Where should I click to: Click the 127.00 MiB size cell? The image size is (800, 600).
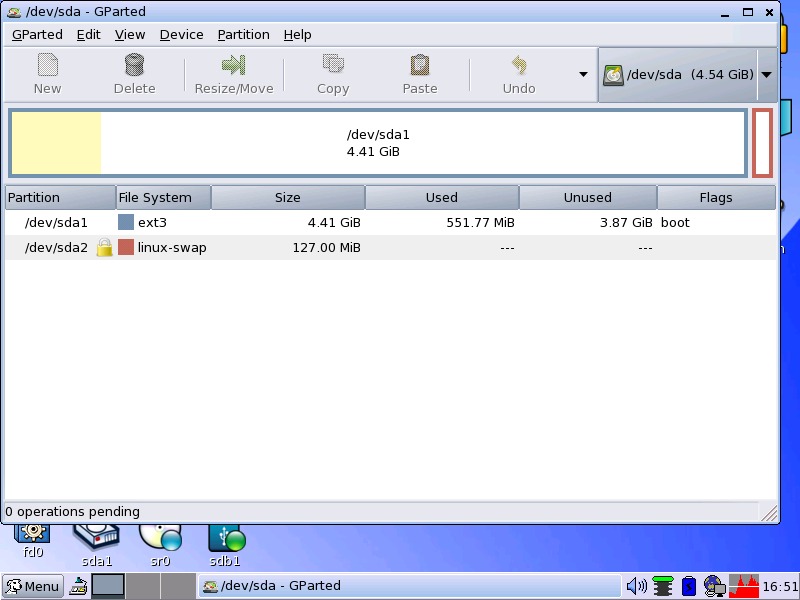[x=327, y=247]
